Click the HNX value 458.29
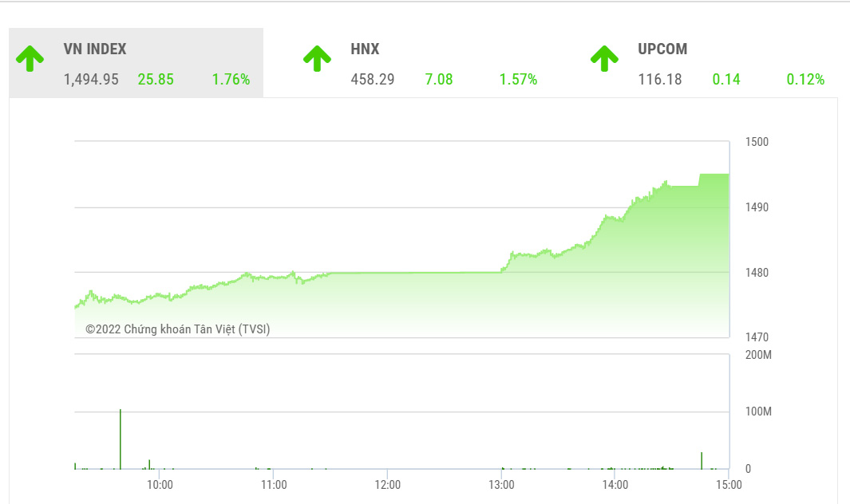Screen dimensions: 850x504 click(373, 80)
